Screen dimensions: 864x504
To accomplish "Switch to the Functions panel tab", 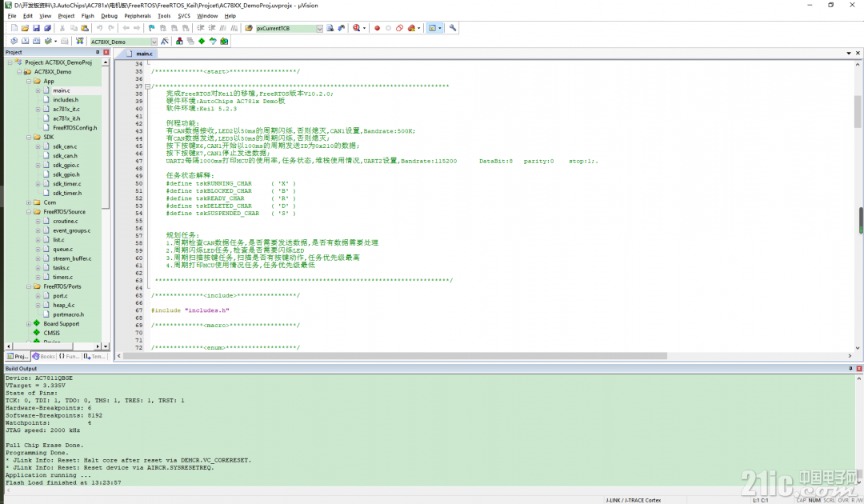I will point(70,356).
